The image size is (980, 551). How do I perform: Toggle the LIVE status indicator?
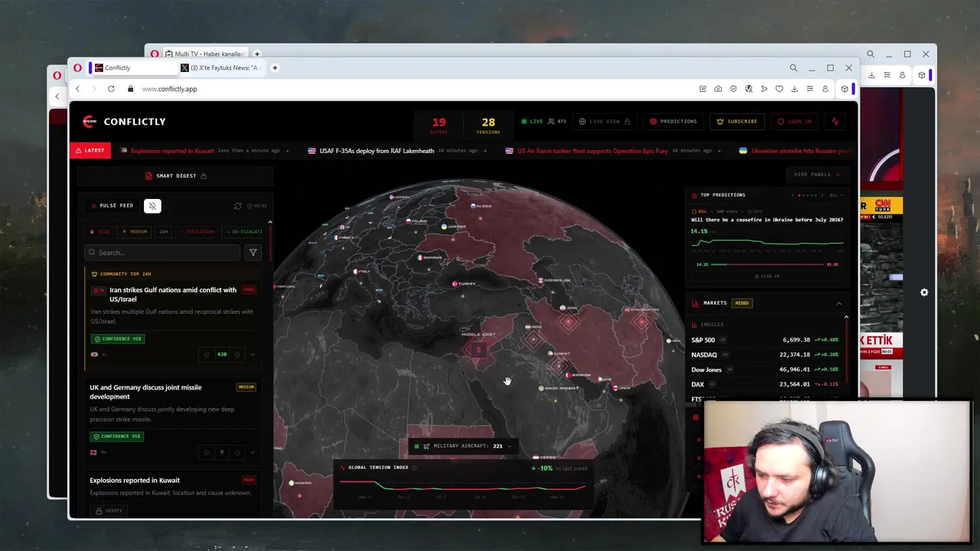click(533, 121)
